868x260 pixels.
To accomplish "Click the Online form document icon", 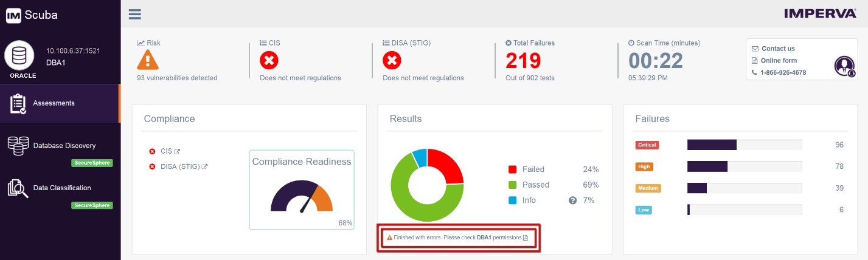I will tap(755, 61).
